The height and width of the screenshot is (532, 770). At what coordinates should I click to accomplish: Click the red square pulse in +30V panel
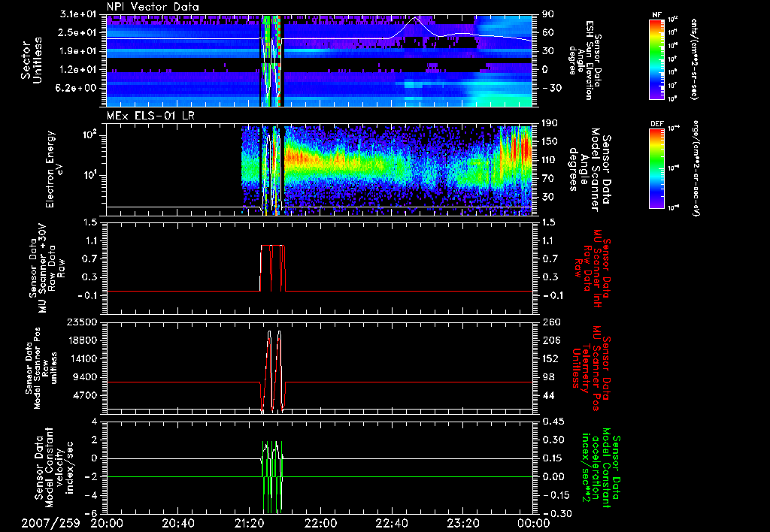[x=272, y=268]
